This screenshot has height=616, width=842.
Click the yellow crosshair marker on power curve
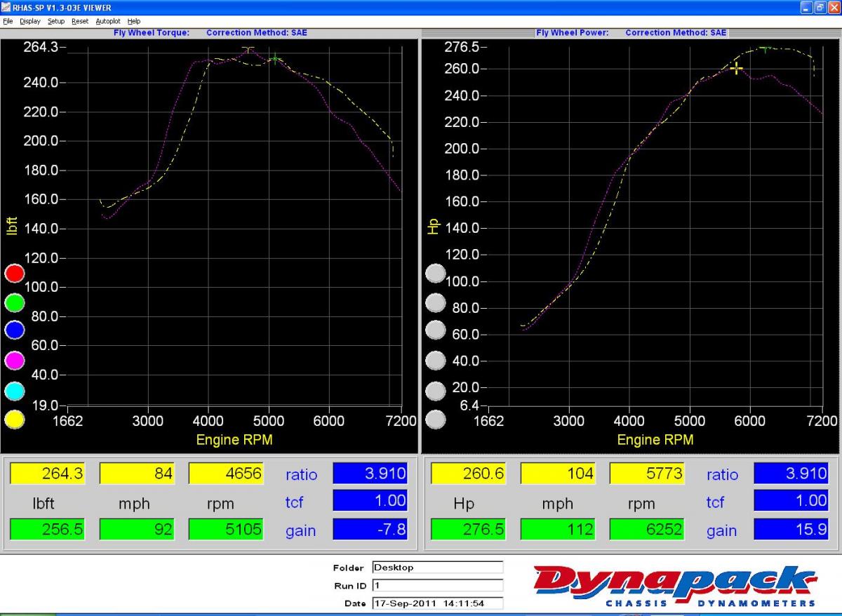coord(736,68)
